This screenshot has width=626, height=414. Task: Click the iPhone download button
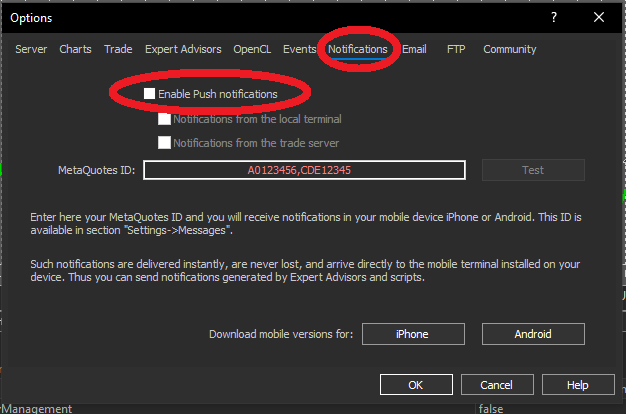point(412,334)
